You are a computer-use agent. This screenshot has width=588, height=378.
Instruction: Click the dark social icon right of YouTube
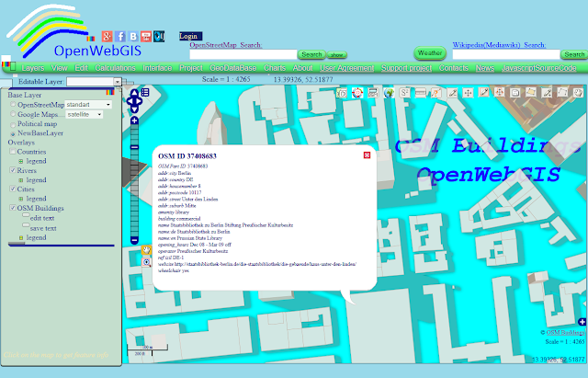click(159, 37)
